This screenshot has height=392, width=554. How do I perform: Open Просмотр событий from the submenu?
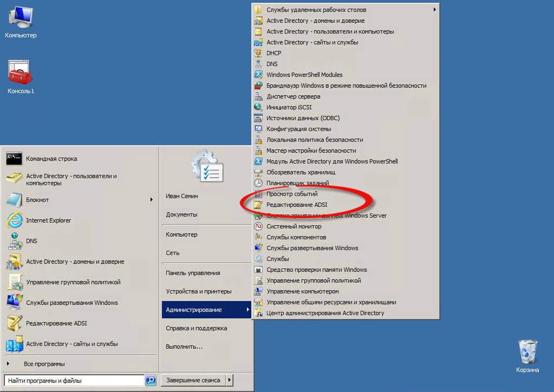(346, 194)
